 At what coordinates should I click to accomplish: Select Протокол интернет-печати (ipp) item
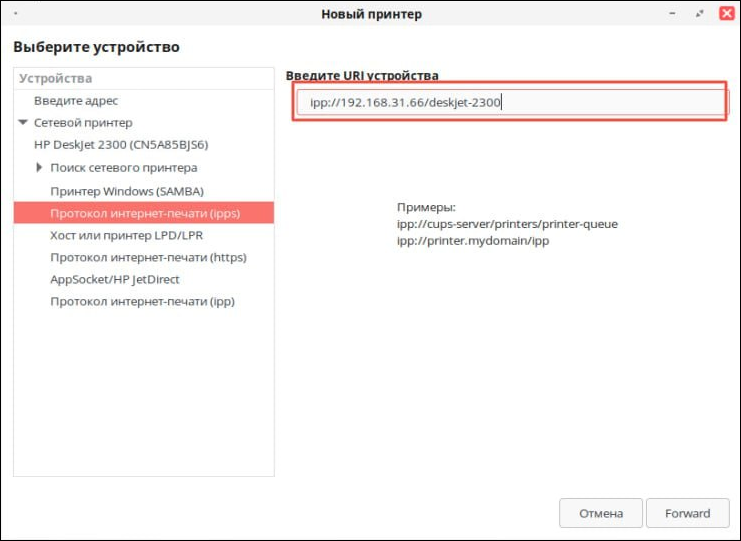pyautogui.click(x=143, y=301)
